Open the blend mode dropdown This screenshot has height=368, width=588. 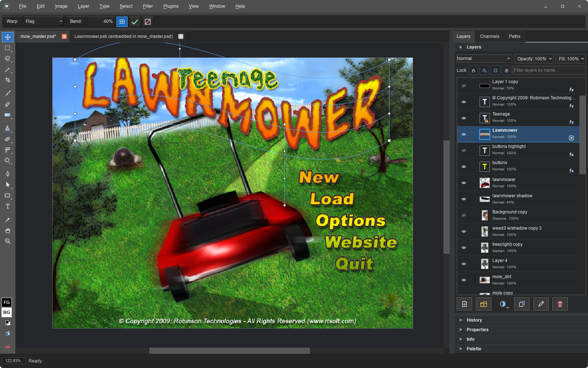click(x=484, y=59)
